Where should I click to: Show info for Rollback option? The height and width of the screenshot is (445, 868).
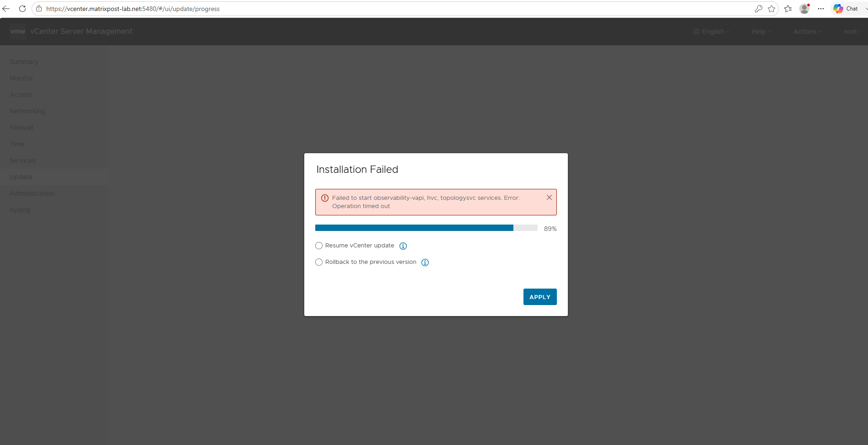pyautogui.click(x=425, y=263)
